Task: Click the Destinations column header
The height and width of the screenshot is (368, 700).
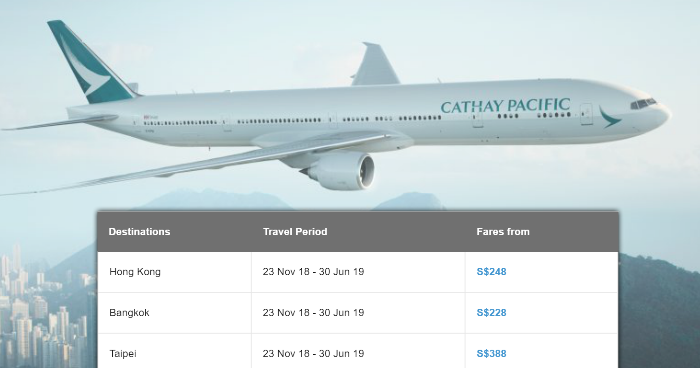Action: [139, 231]
